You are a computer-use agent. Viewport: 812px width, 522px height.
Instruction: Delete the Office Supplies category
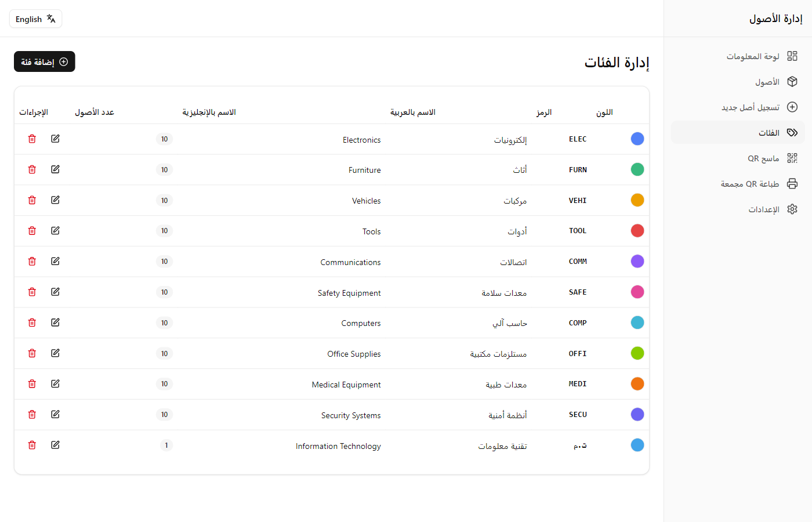pos(32,353)
